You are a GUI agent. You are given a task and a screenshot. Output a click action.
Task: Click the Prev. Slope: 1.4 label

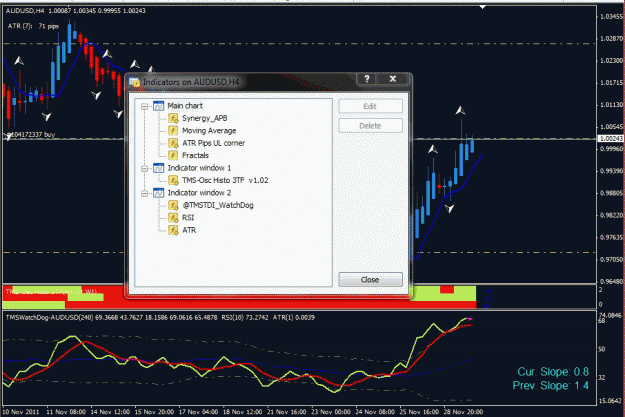pyautogui.click(x=550, y=386)
